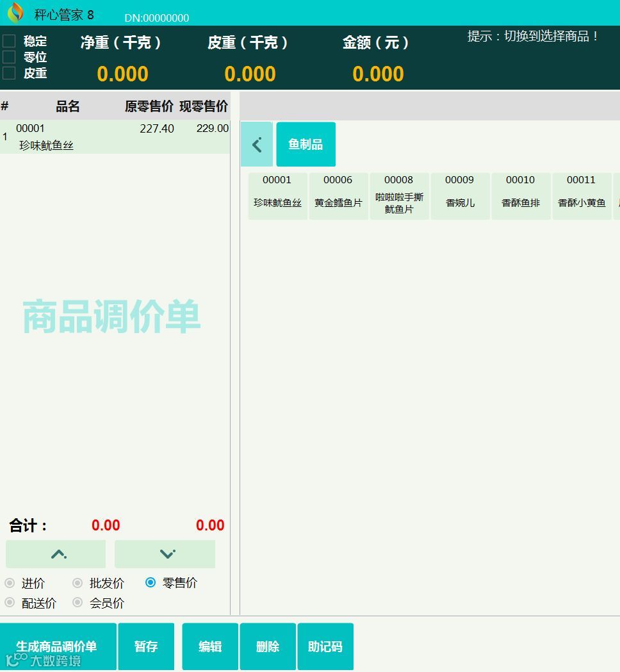Enable the 稳定 checkbox

tap(8, 40)
